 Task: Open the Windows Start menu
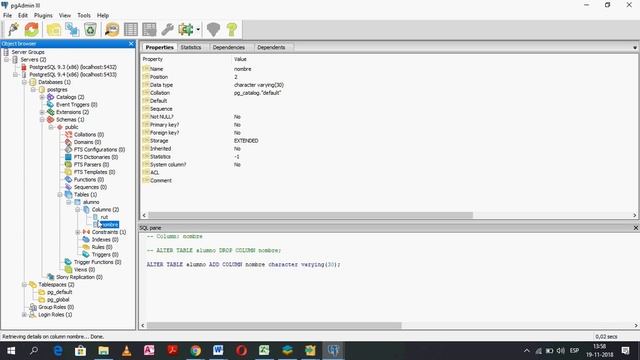[x=11, y=351]
